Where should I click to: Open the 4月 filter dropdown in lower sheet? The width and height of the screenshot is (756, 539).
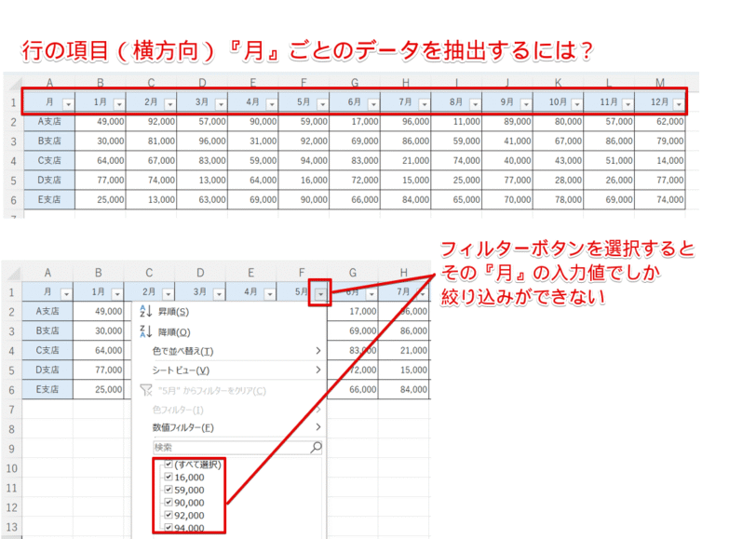click(x=269, y=294)
